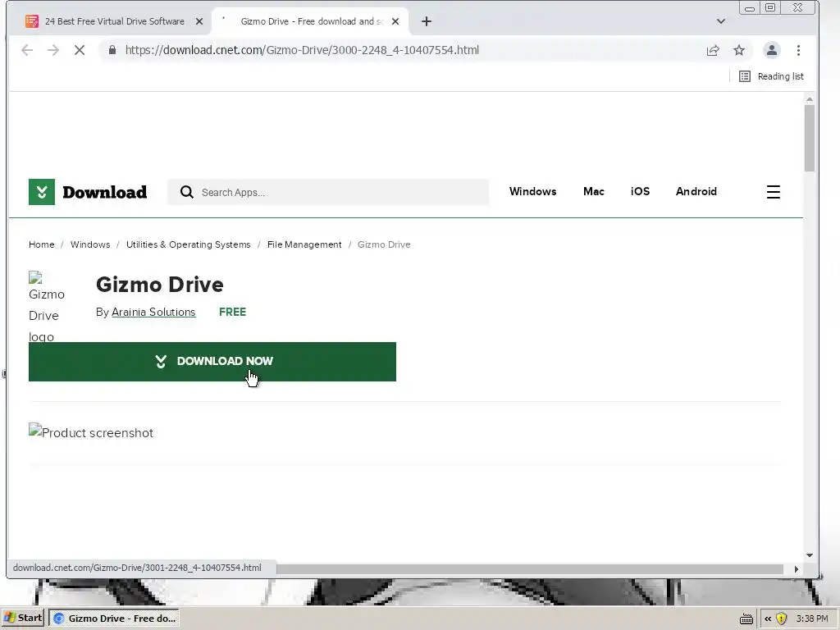Open Utilities & Operating Systems breadcrumb
The width and height of the screenshot is (840, 630).
[188, 244]
